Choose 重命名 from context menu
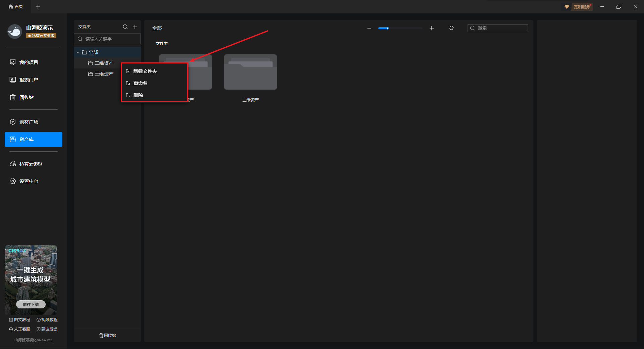 (140, 83)
